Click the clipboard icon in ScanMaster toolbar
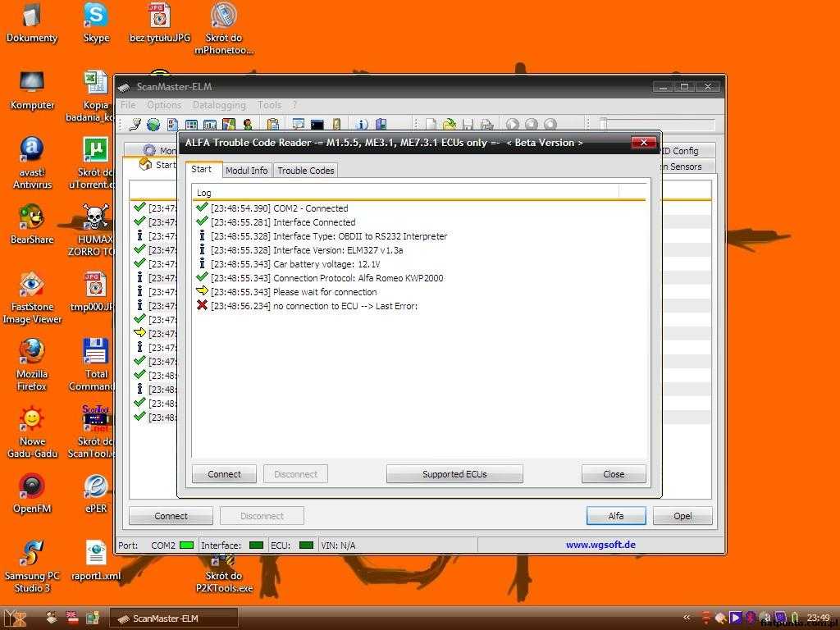Image resolution: width=840 pixels, height=630 pixels. (x=273, y=125)
